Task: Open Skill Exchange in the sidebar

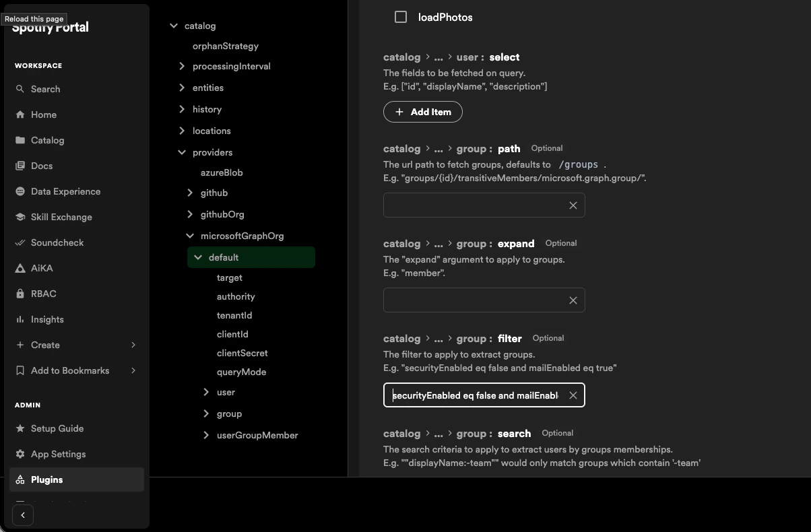Action: [77, 217]
